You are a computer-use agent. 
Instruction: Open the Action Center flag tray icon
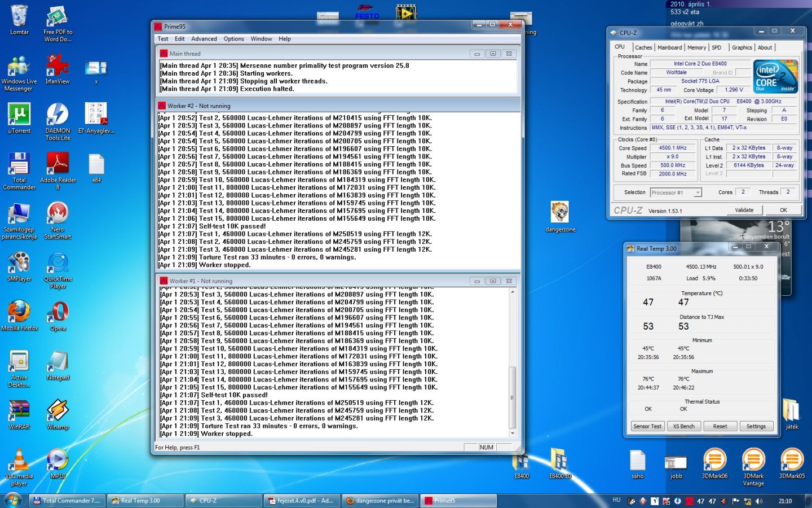click(x=735, y=501)
